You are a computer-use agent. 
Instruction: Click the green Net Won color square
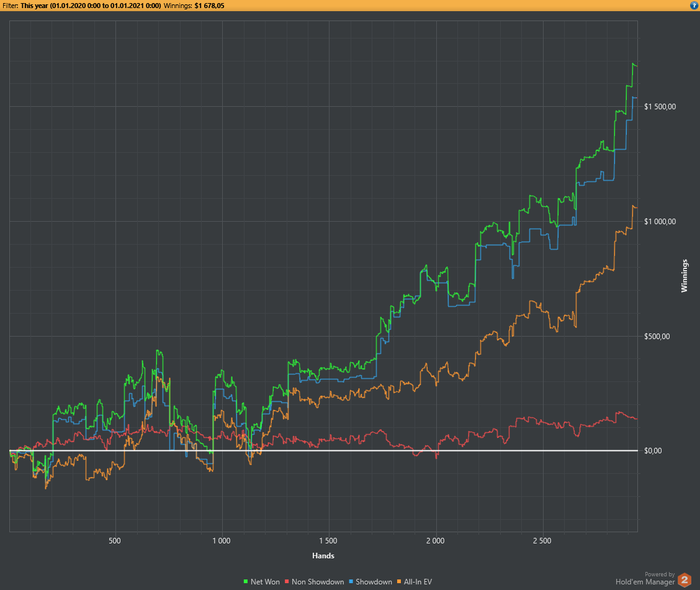tap(246, 582)
